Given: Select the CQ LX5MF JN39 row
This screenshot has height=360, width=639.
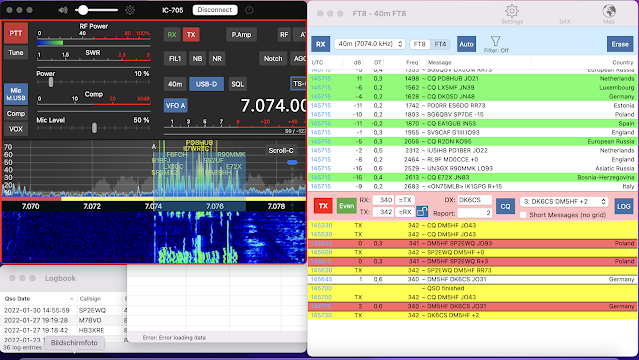Looking at the screenshot, I should pos(473,87).
